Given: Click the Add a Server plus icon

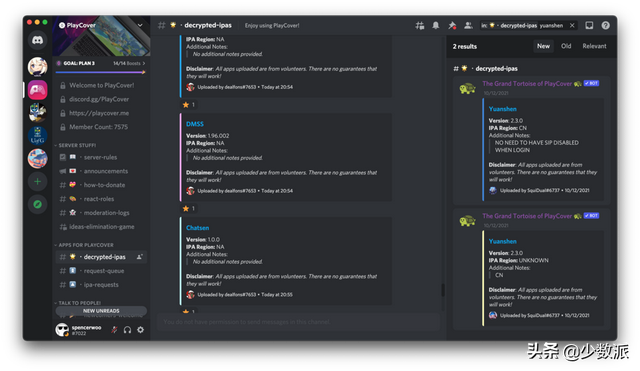Looking at the screenshot, I should pyautogui.click(x=38, y=182).
